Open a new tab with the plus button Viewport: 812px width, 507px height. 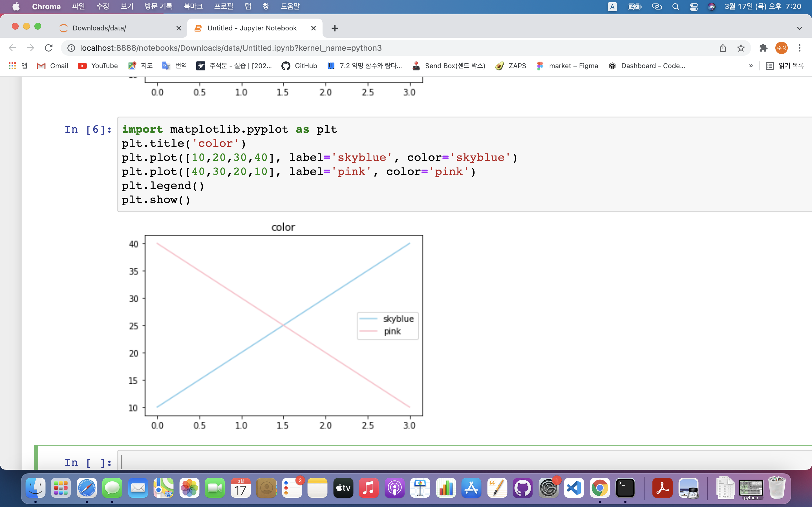[x=335, y=28]
